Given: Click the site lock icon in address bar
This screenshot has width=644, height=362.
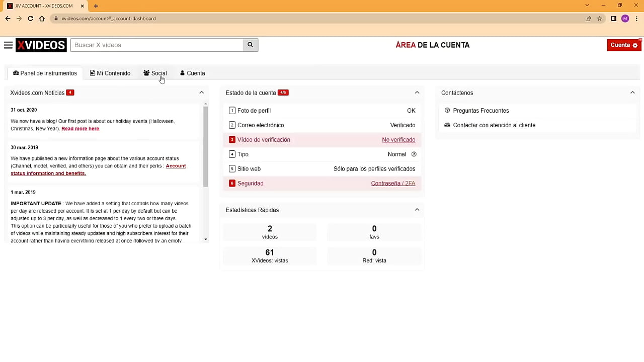Looking at the screenshot, I should pyautogui.click(x=56, y=19).
